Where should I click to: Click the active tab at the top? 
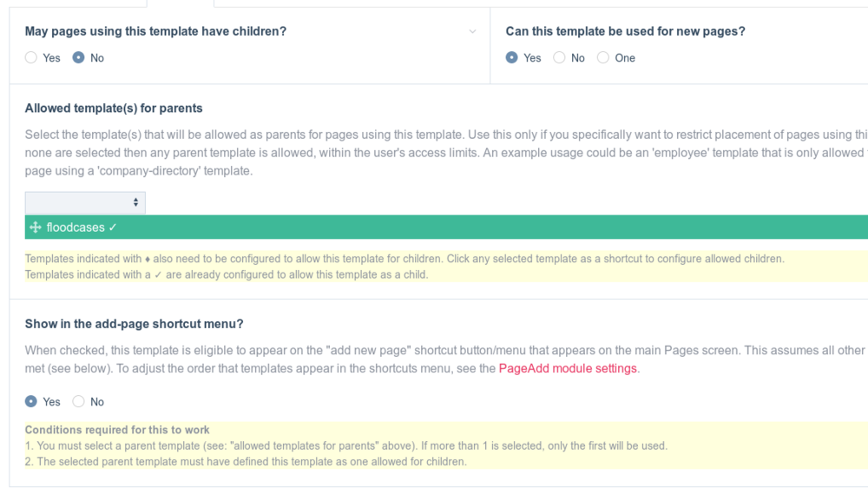coord(180,3)
